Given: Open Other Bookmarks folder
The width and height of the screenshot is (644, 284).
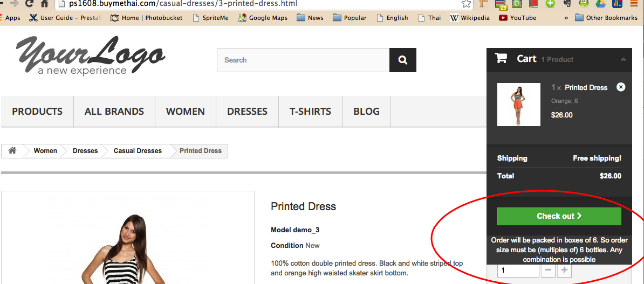Looking at the screenshot, I should [x=606, y=18].
